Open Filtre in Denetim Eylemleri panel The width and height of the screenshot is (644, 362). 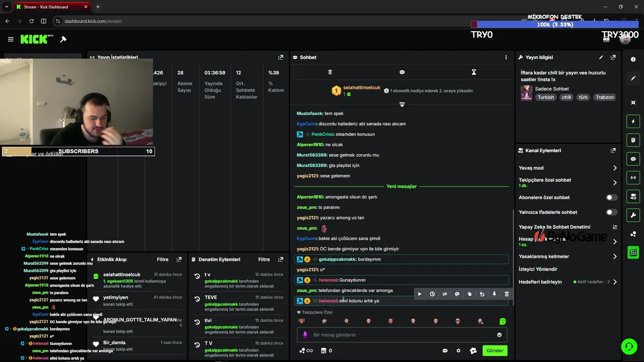[264, 259]
